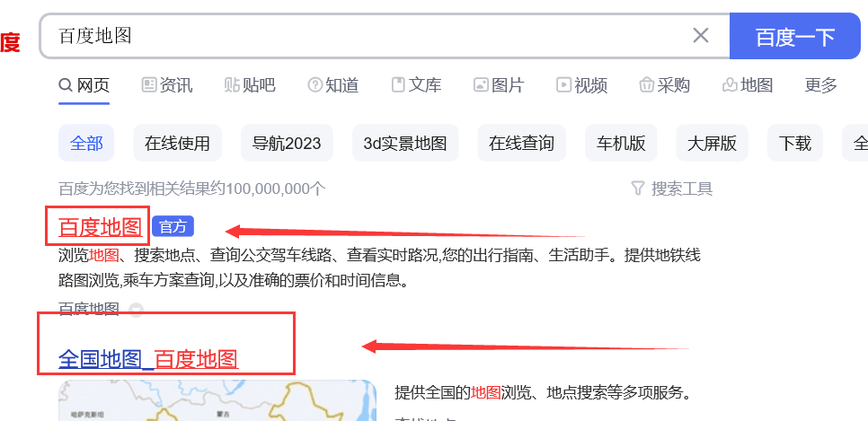868x421 pixels.
Task: Open the map thumbnail image
Action: pyautogui.click(x=217, y=400)
